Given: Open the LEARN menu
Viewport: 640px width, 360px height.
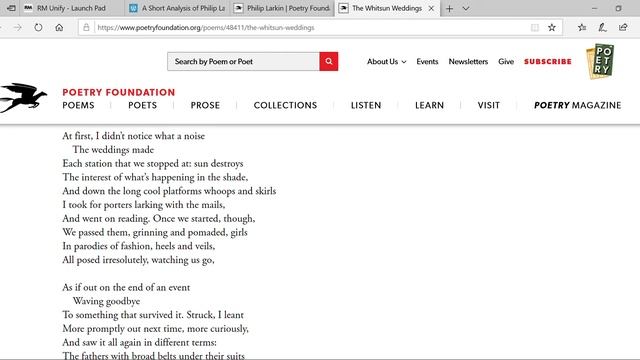Looking at the screenshot, I should [x=429, y=105].
